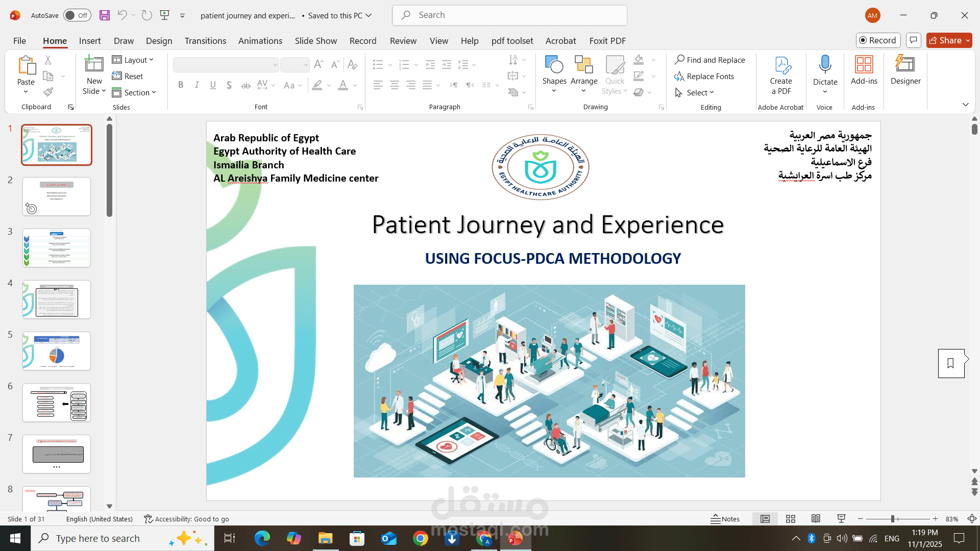Toggle text Shadow
The image size is (980, 551).
(229, 85)
